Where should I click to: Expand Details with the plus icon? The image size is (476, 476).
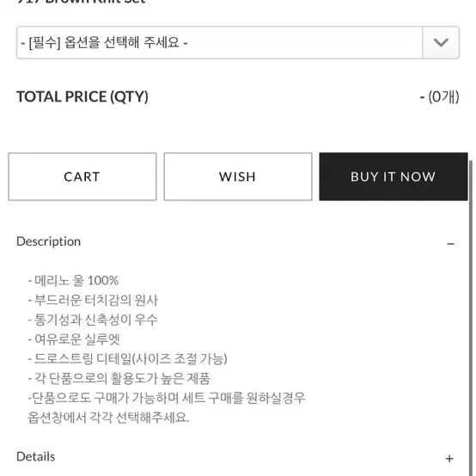coord(449,459)
